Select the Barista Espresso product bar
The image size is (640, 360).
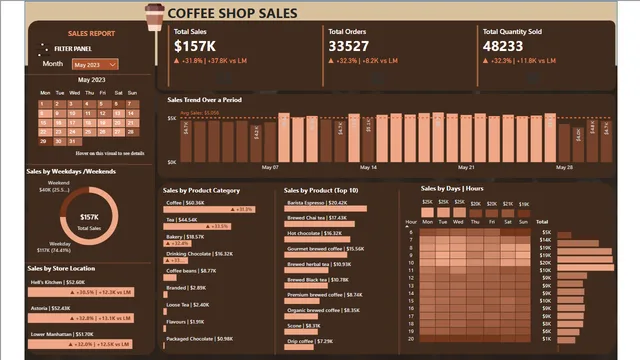click(x=325, y=209)
